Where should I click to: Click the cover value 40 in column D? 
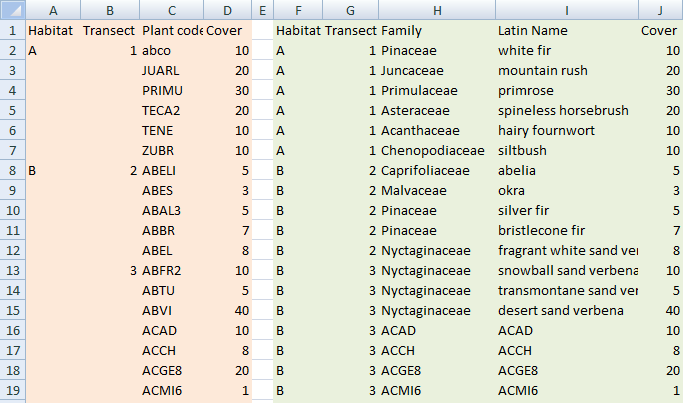[x=227, y=311]
